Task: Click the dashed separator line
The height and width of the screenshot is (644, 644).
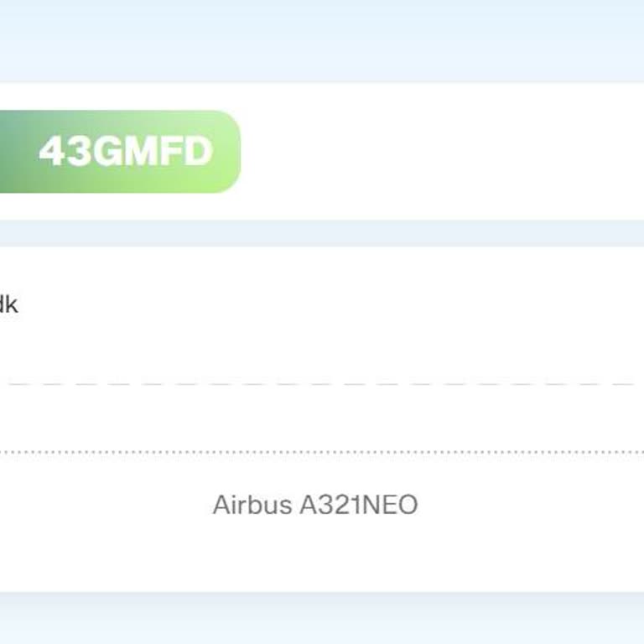Action: [x=319, y=384]
